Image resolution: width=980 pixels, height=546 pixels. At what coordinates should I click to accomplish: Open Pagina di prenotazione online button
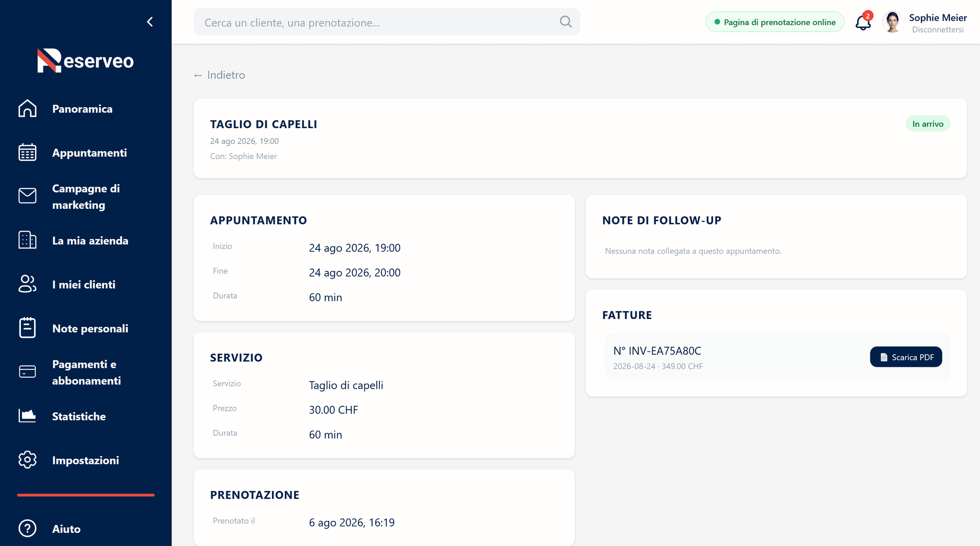point(775,22)
